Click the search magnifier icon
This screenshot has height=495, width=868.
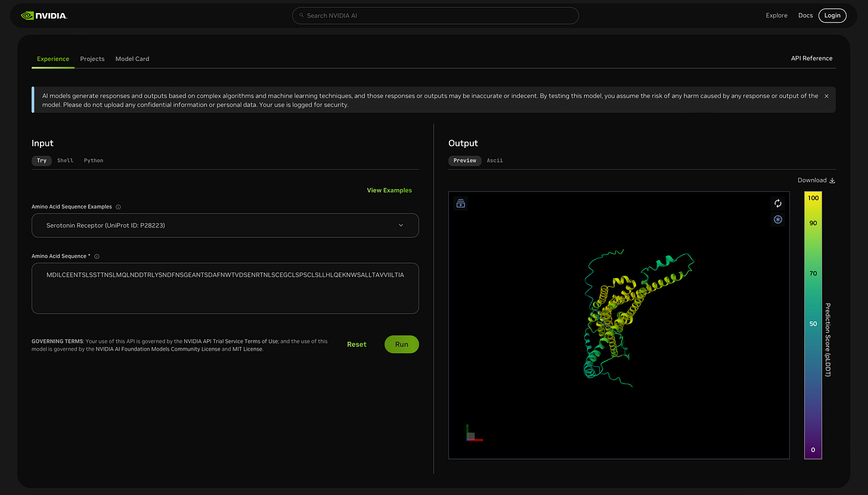click(302, 16)
